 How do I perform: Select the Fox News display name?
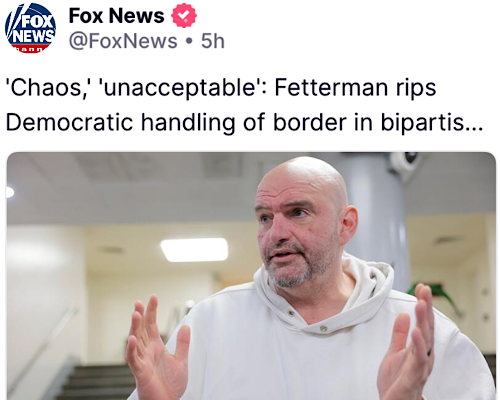tap(116, 16)
